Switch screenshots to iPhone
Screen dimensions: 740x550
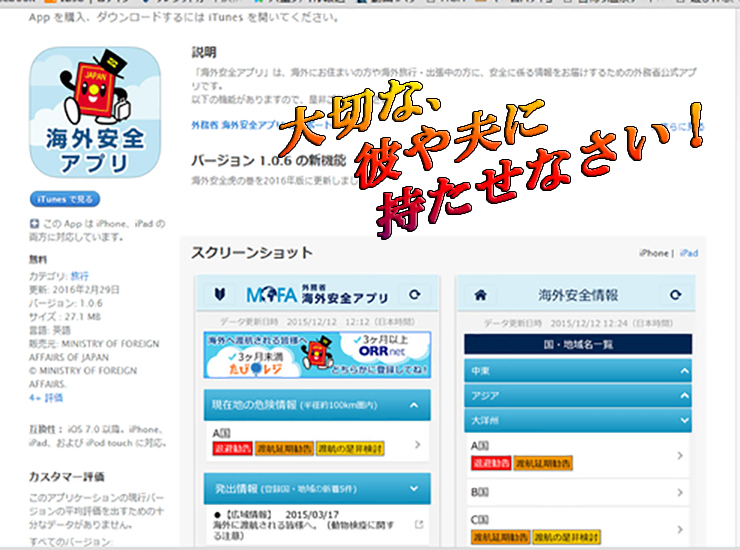point(654,253)
